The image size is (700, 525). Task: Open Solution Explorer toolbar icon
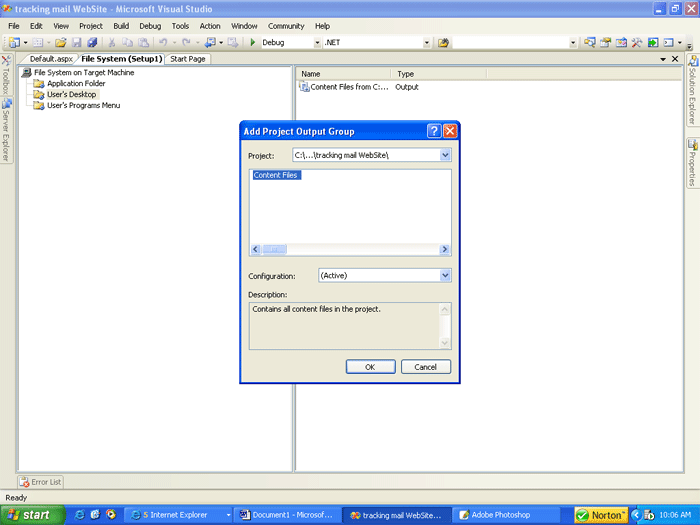click(589, 42)
